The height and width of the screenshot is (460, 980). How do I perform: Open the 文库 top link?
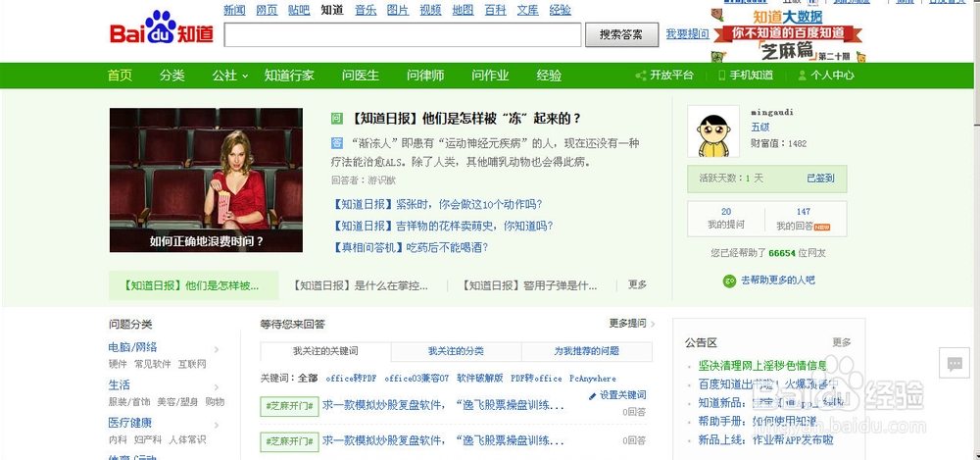point(528,10)
